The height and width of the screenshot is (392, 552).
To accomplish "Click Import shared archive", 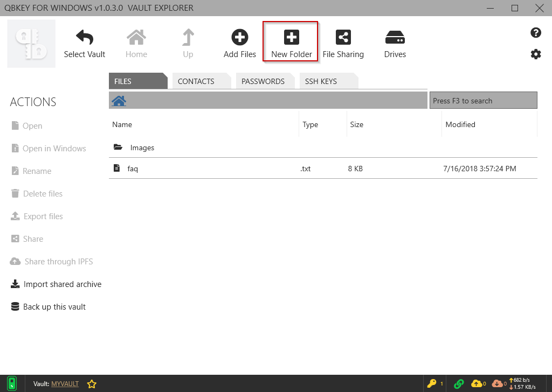I will (x=56, y=284).
